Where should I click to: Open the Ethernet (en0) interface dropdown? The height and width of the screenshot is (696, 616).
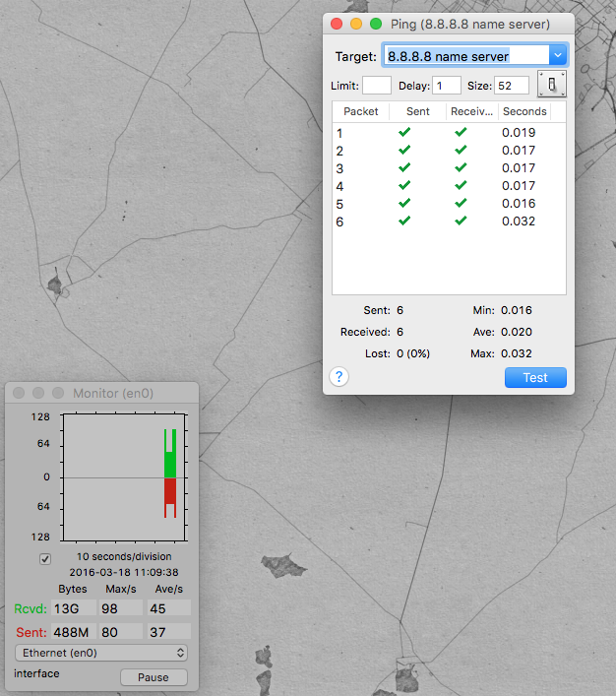(101, 652)
